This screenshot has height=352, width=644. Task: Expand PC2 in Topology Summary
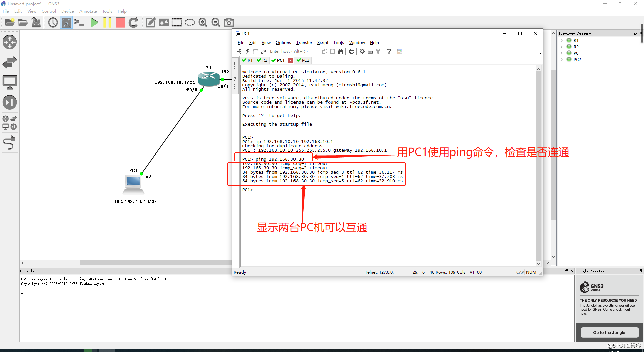[562, 59]
